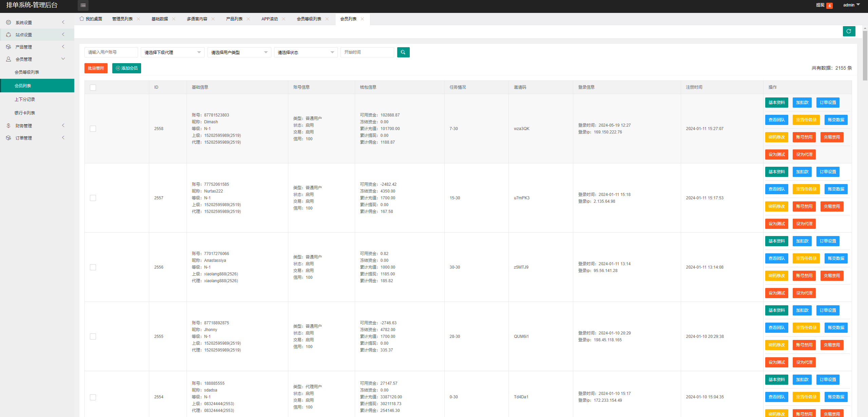Screen dimensions: 868x417
Task: Check the row checkbox for ID 2558
Action: [93, 129]
